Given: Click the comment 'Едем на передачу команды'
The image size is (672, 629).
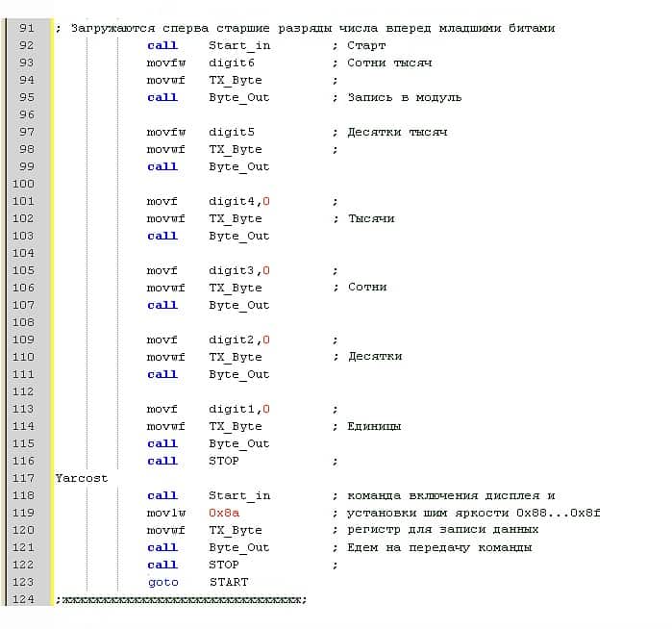Looking at the screenshot, I should tap(439, 547).
